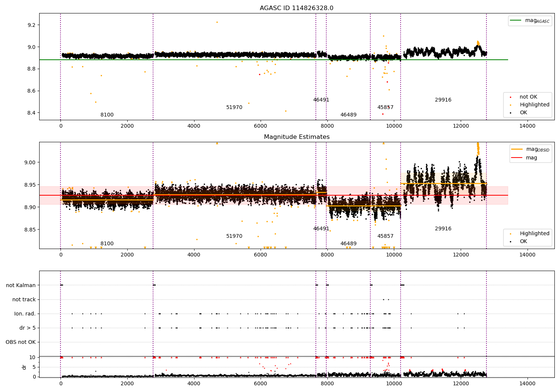The image size is (560, 392).
Task: Click the "AGASC ID 114826328.0" plot title
Action: tap(297, 8)
